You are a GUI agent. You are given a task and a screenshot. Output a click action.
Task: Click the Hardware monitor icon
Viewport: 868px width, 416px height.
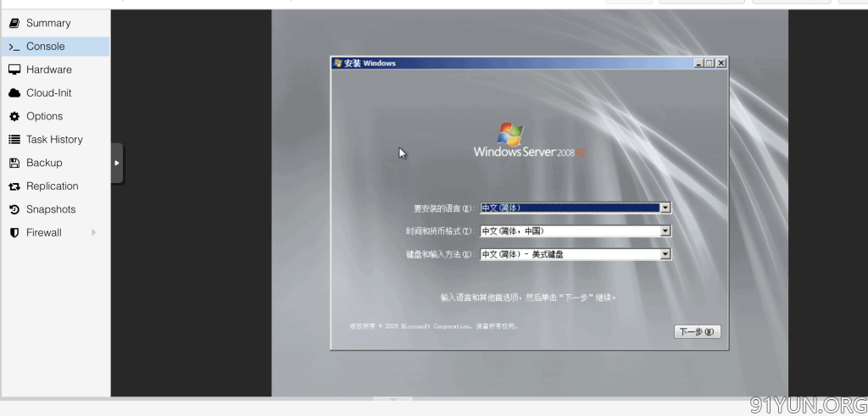pyautogui.click(x=14, y=69)
